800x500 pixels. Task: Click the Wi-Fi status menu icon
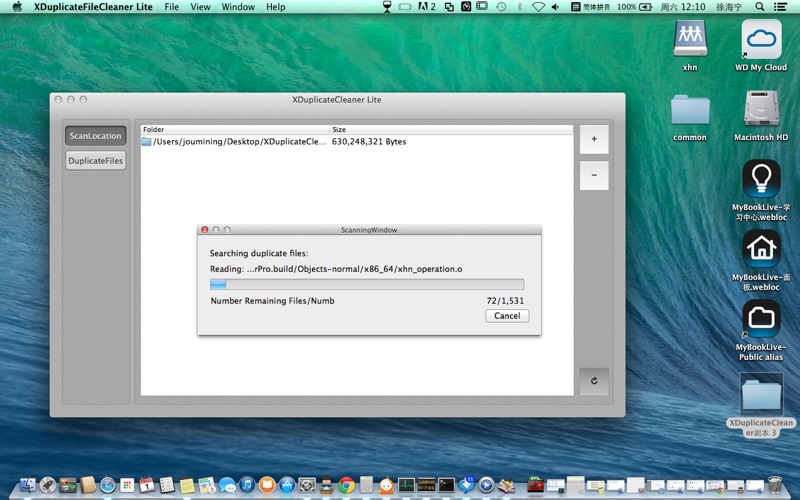(x=538, y=7)
